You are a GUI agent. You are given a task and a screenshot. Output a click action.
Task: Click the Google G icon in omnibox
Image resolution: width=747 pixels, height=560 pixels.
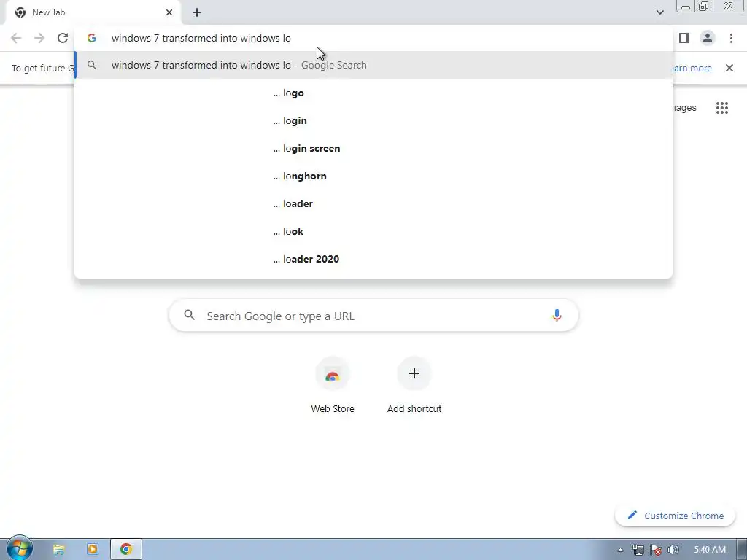(x=92, y=38)
